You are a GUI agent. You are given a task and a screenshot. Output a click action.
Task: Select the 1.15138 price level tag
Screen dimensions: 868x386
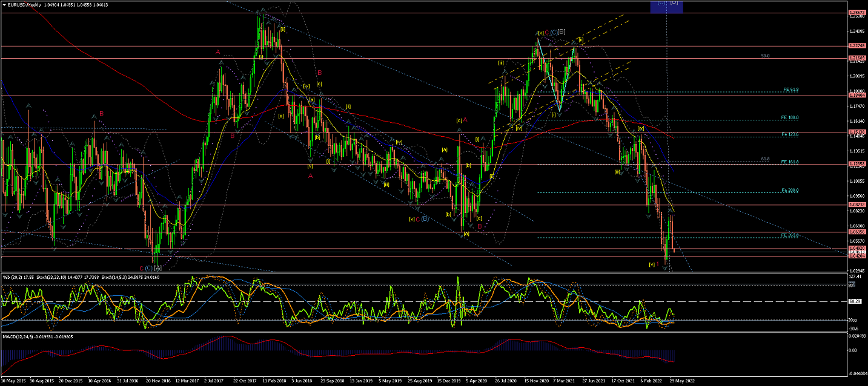coord(856,132)
